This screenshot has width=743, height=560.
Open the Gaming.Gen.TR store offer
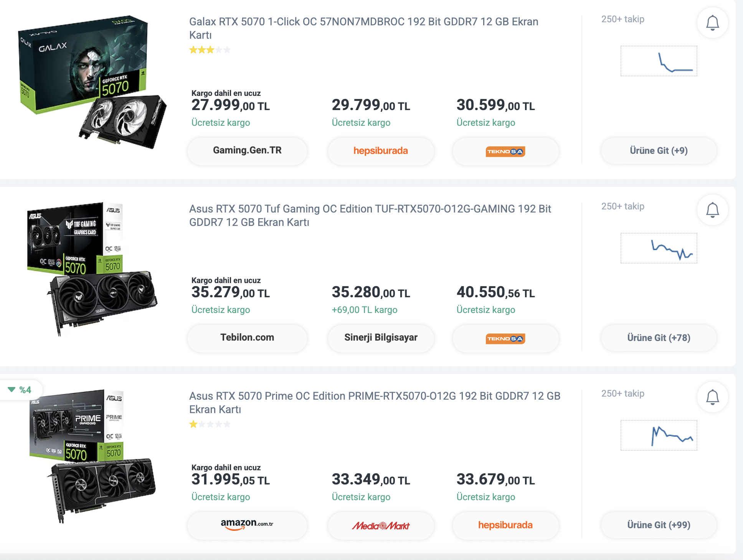(247, 151)
